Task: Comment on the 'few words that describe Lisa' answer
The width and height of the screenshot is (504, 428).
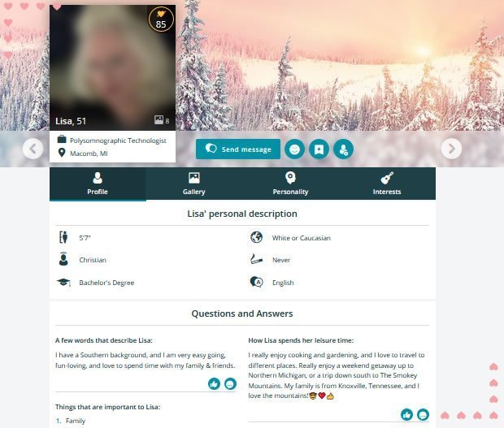Action: [230, 383]
